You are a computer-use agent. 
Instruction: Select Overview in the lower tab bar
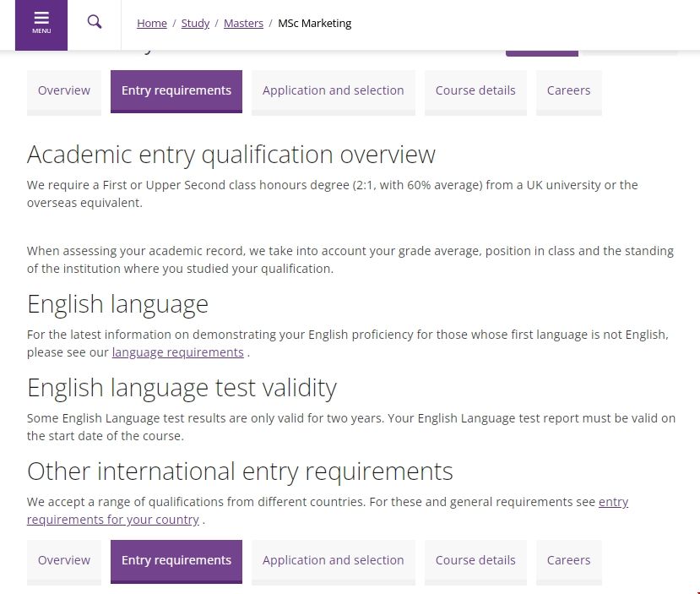click(64, 560)
